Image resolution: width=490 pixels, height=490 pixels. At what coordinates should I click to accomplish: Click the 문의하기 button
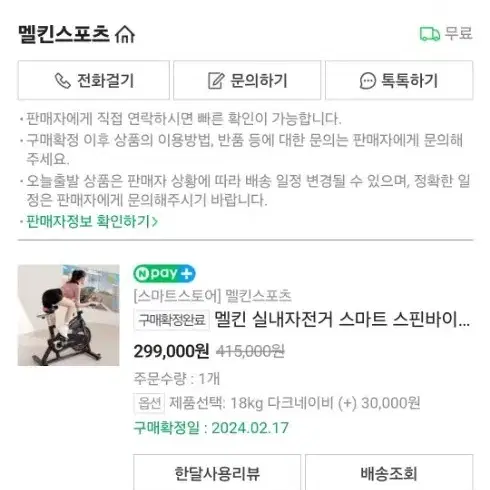(247, 80)
